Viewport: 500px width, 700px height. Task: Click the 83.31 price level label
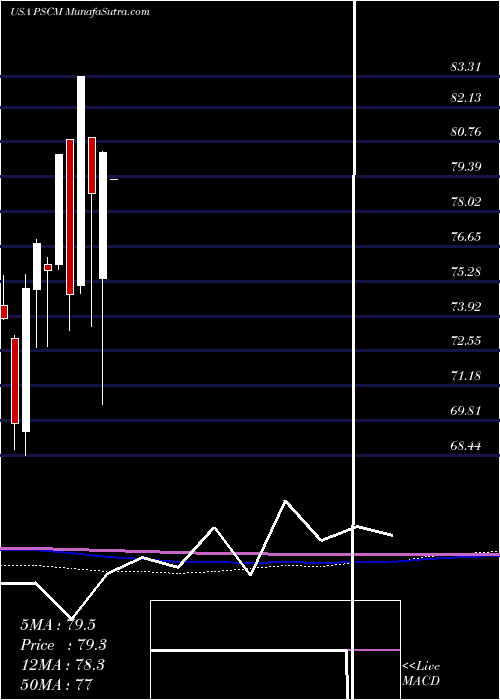click(466, 67)
